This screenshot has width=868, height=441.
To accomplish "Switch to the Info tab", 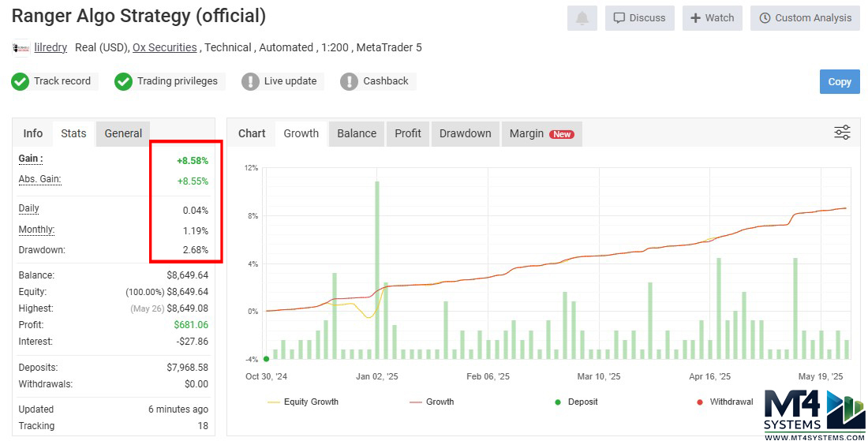I will coord(33,133).
